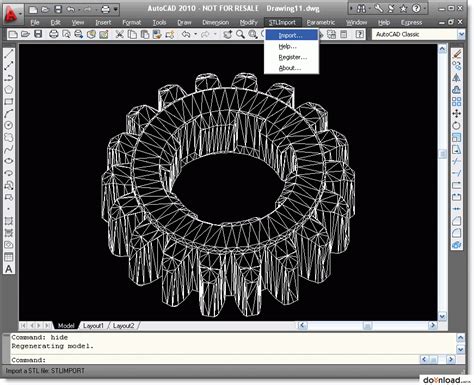Switch to the Model tab
This screenshot has width=474, height=385.
[66, 326]
